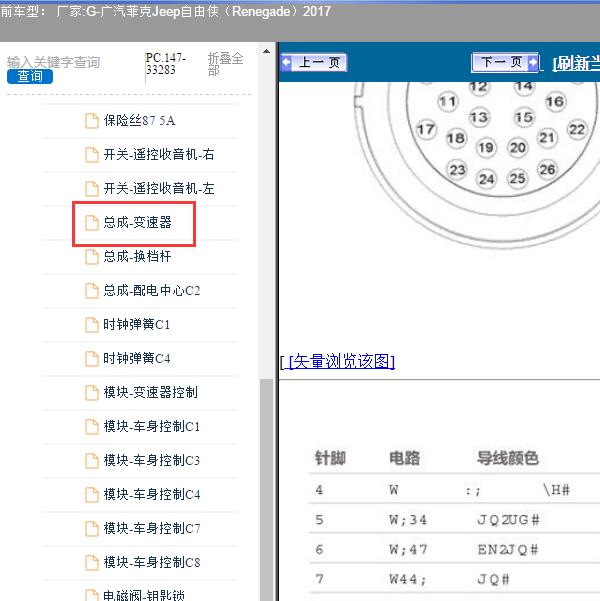Viewport: 600px width, 601px height.
Task: Click the 针脚 column header
Action: (x=330, y=458)
